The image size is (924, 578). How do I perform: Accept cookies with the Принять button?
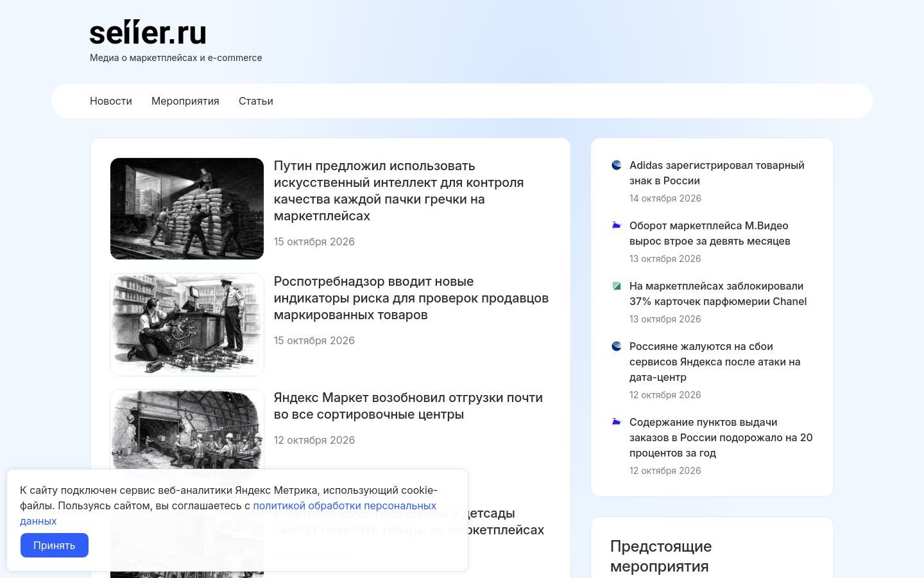55,545
